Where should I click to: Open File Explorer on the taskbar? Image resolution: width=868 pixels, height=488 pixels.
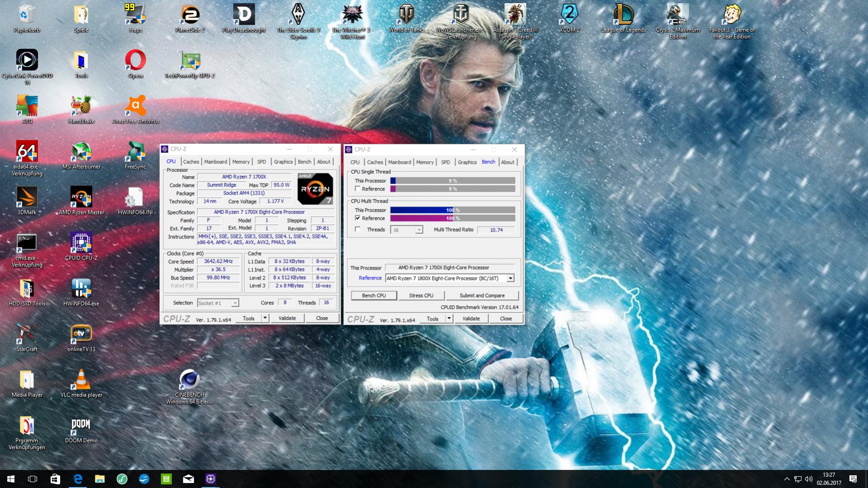tap(100, 479)
